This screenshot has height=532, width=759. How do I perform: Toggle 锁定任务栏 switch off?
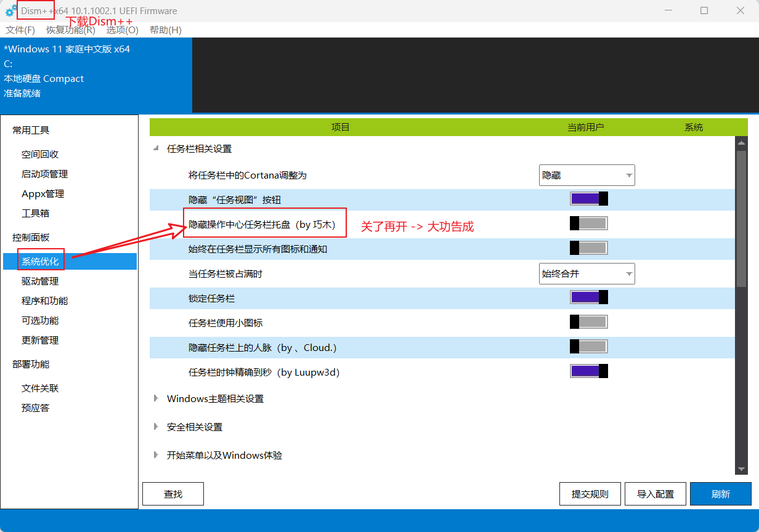coord(589,297)
